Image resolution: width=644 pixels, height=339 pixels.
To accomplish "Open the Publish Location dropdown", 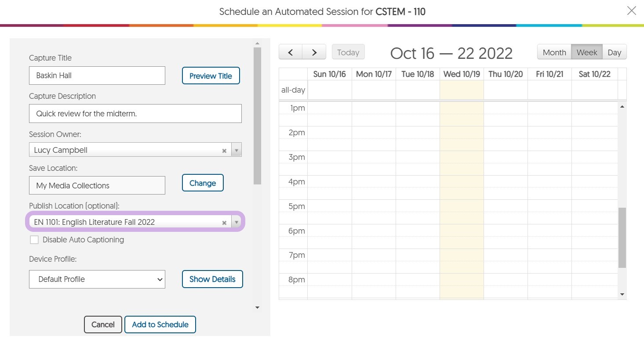I will (x=236, y=222).
